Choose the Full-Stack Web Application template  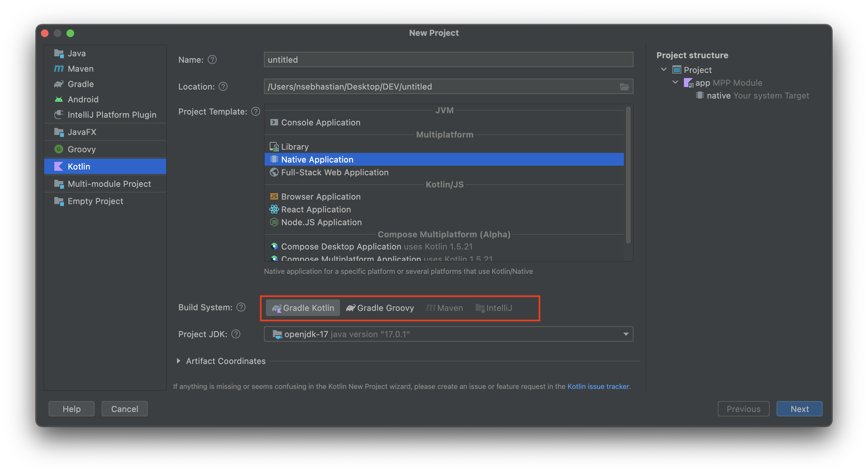tap(444, 172)
